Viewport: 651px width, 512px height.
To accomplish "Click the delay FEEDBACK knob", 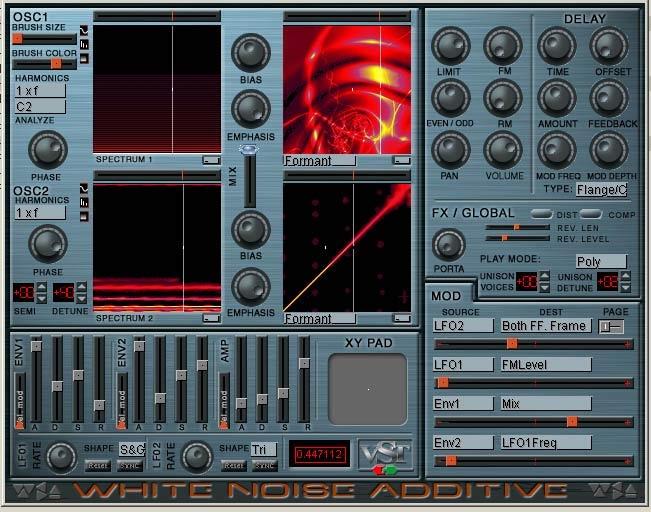I will point(609,98).
